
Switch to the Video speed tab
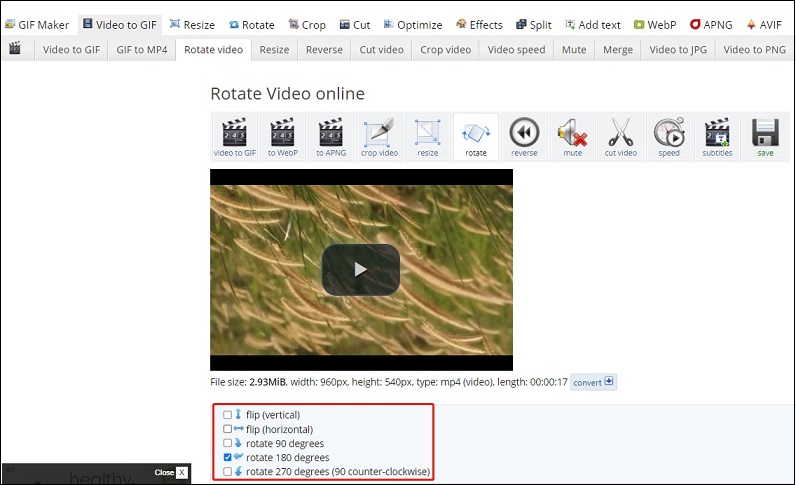tap(517, 49)
